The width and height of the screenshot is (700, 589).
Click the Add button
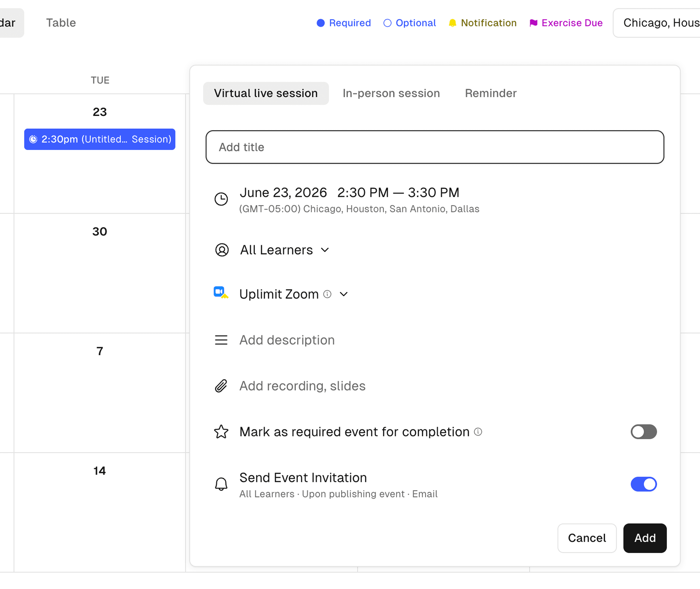tap(645, 538)
